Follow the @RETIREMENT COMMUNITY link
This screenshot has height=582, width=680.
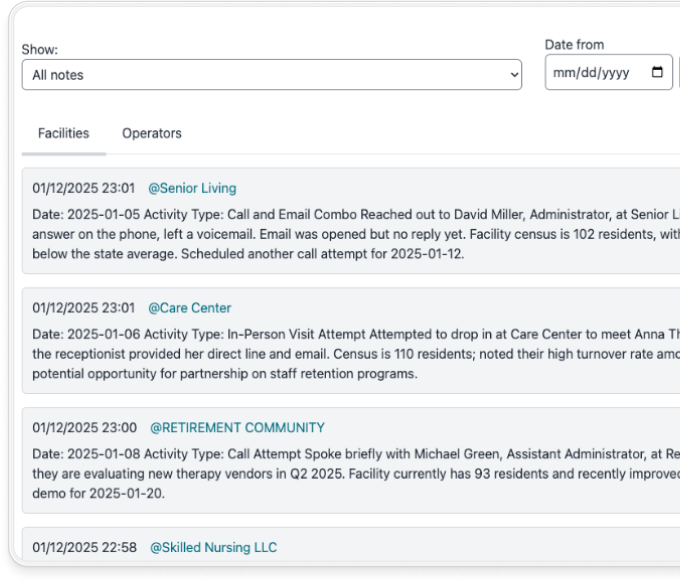point(237,428)
